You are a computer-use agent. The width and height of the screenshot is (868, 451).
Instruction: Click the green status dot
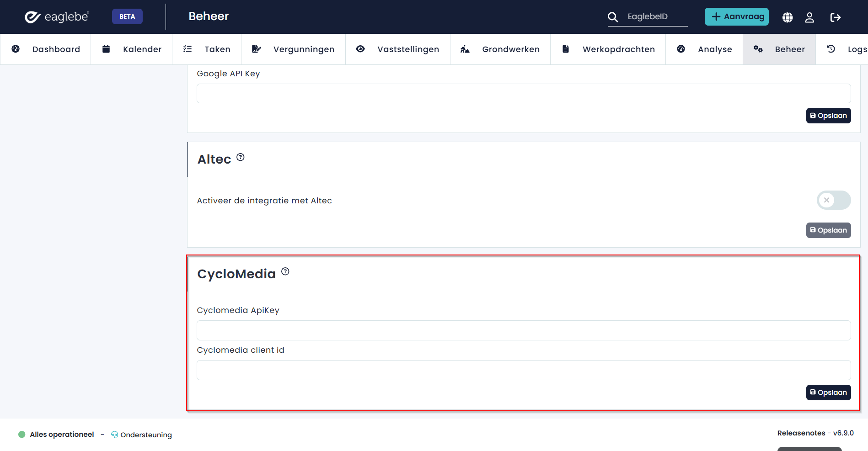pyautogui.click(x=21, y=435)
